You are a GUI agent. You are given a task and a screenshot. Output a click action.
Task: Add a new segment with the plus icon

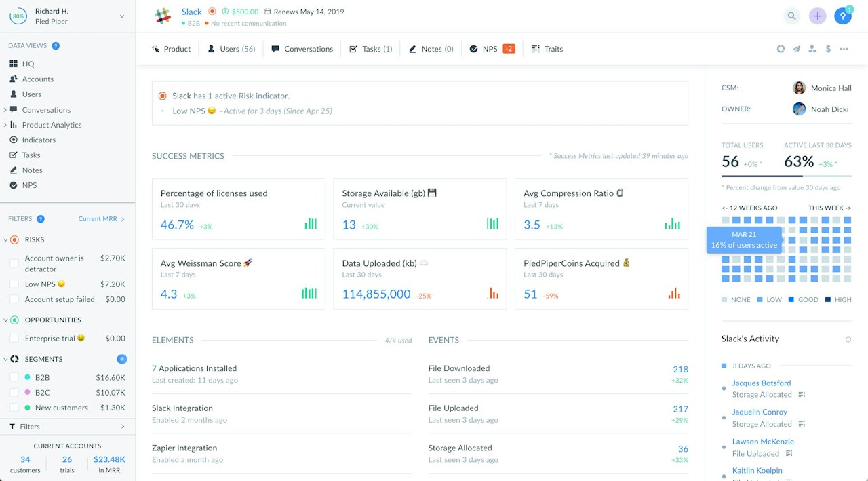[122, 359]
